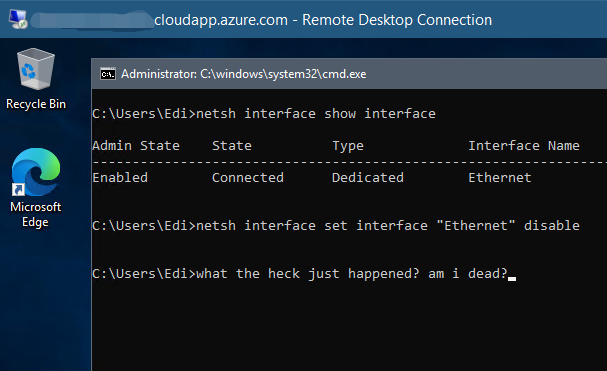607x371 pixels.
Task: Click the 'Interface Name' column header
Action: pos(524,146)
